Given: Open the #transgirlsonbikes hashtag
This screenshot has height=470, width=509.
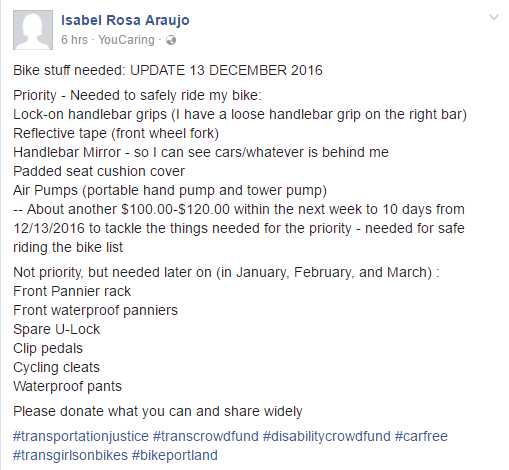Looking at the screenshot, I should [70, 455].
